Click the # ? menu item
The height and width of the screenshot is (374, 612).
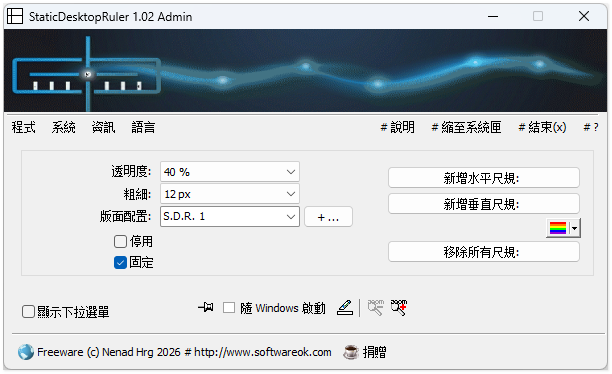coord(591,127)
